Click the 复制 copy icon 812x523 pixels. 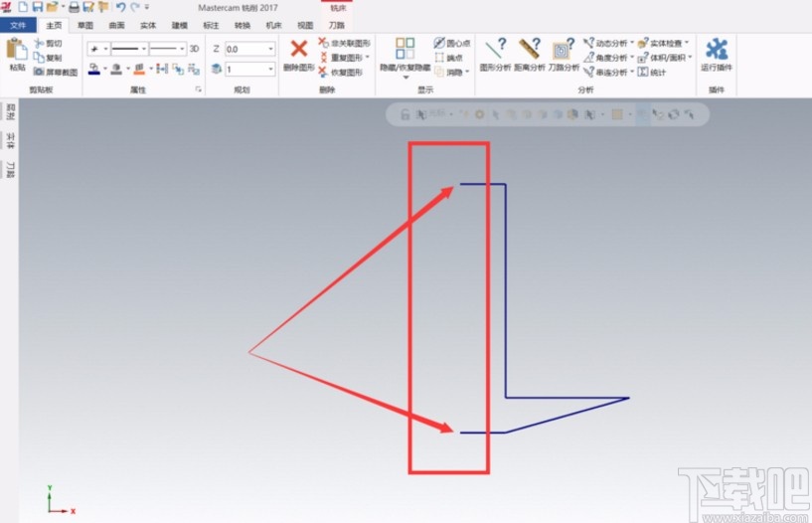pos(39,58)
